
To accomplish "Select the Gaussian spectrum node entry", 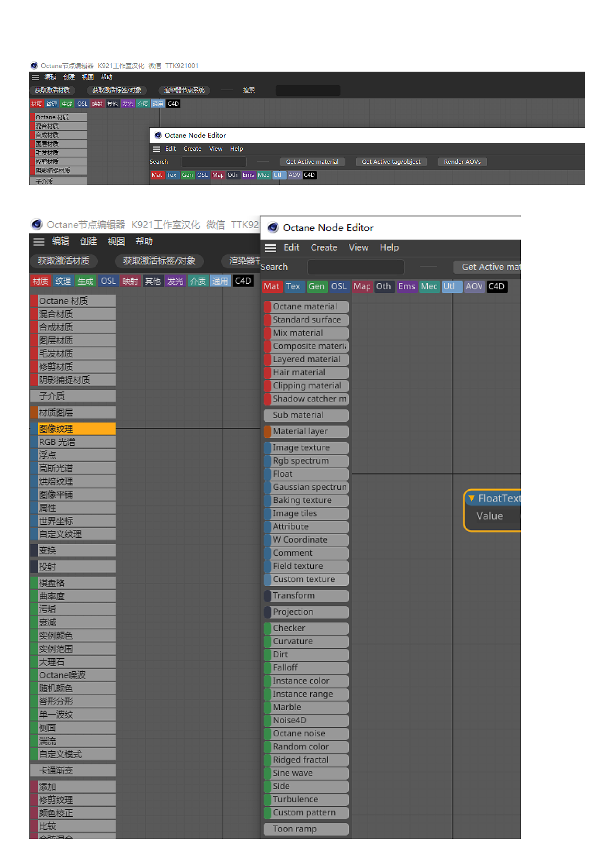I will tap(306, 487).
